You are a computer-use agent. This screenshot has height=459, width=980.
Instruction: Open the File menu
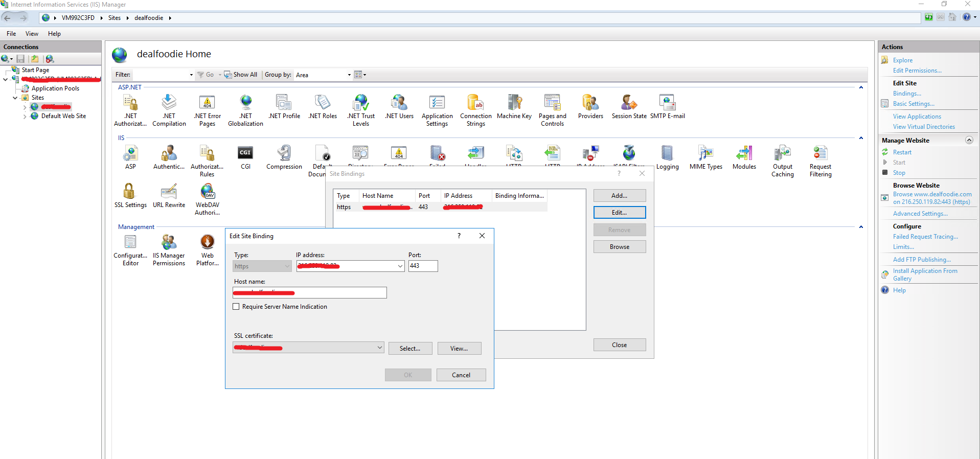11,34
